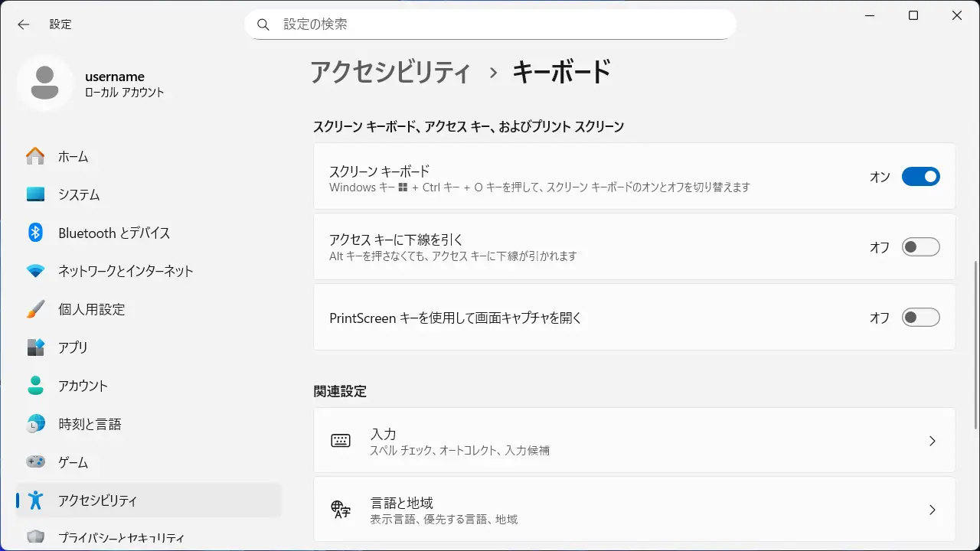Enable PrintScreen キー screen capture toggle

pos(920,318)
